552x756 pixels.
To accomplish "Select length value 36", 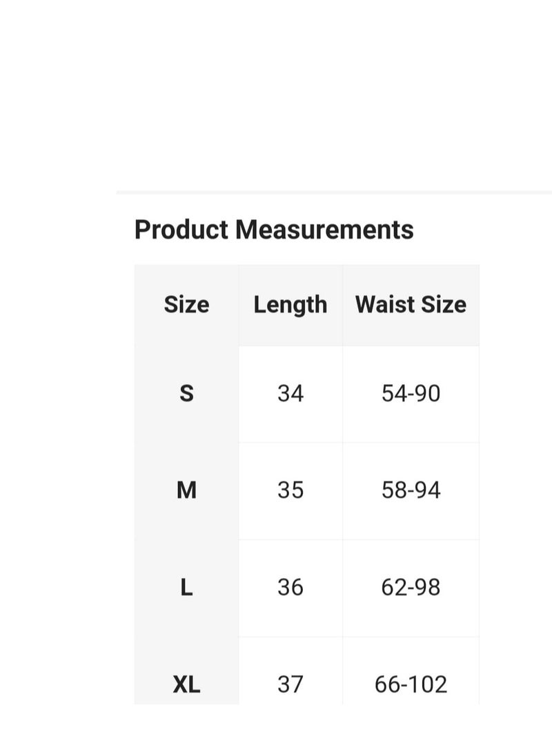I will click(x=290, y=588).
